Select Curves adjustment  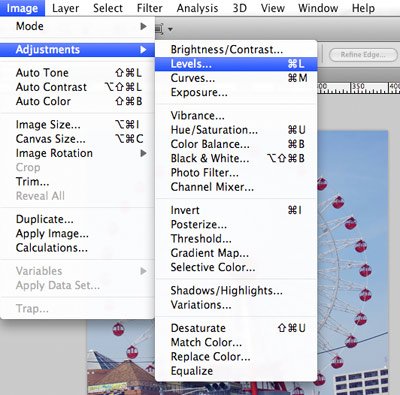pyautogui.click(x=236, y=78)
